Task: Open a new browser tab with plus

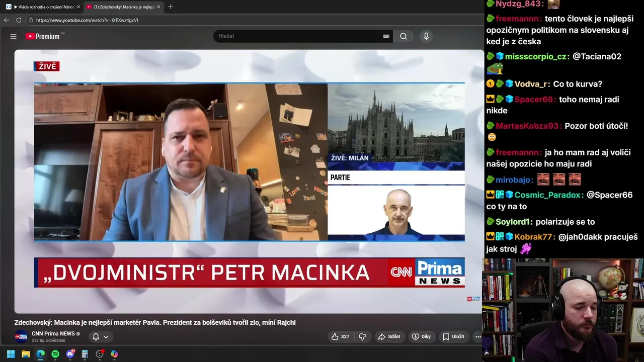Action: tap(171, 7)
